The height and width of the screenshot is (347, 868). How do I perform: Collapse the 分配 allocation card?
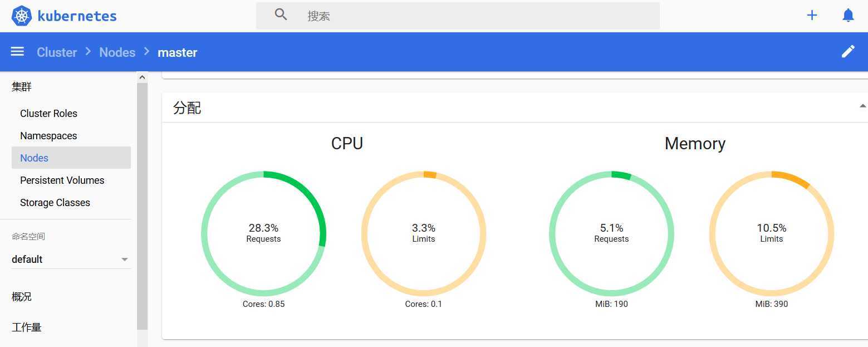tap(862, 106)
